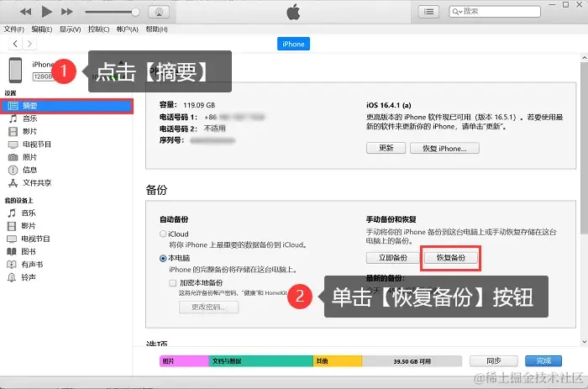Click the 容量 119.09 GB text
Image resolution: width=588 pixels, height=389 pixels.
click(x=187, y=105)
